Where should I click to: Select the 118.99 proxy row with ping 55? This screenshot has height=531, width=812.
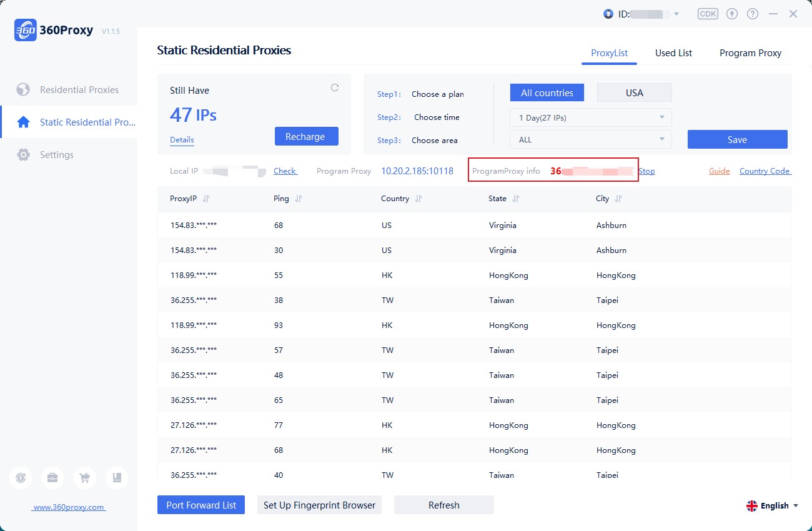[475, 275]
